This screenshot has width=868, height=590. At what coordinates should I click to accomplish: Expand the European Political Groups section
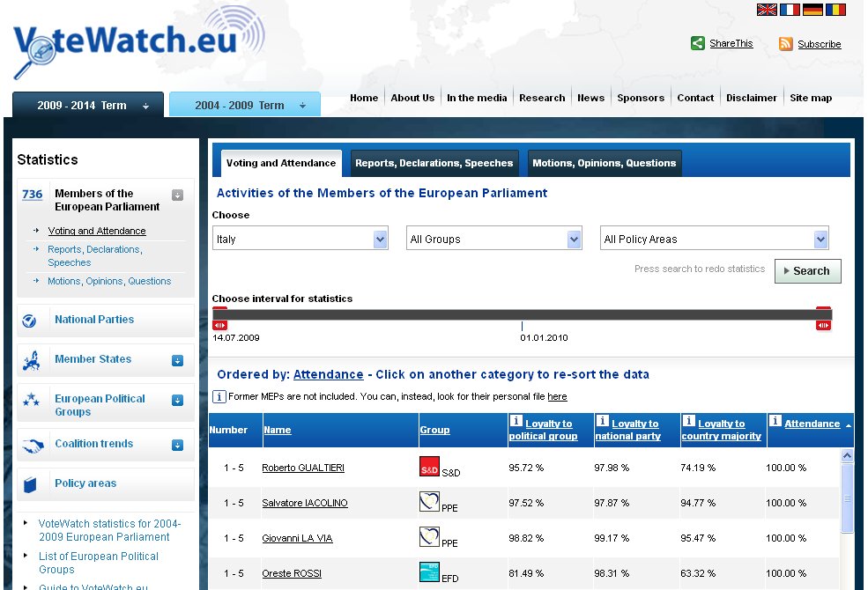coord(177,401)
